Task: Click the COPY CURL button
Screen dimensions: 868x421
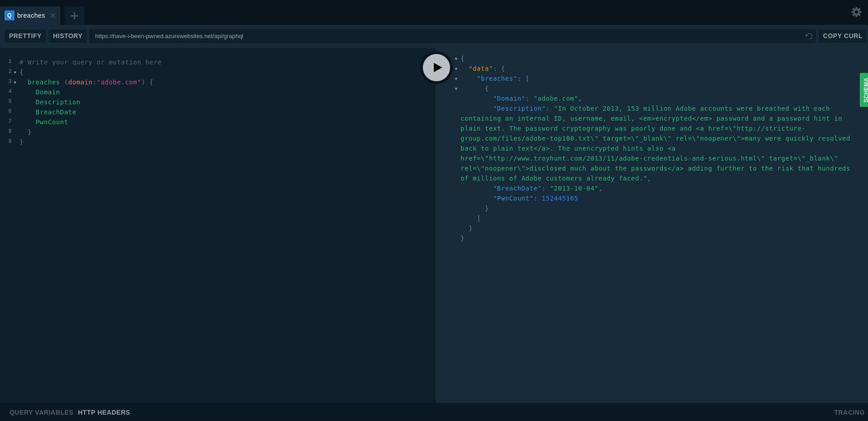Action: 842,36
